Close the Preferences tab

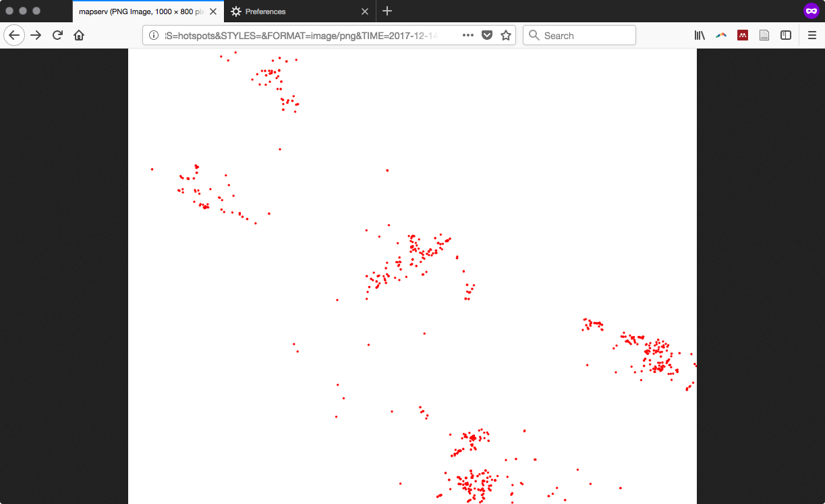pyautogui.click(x=365, y=11)
